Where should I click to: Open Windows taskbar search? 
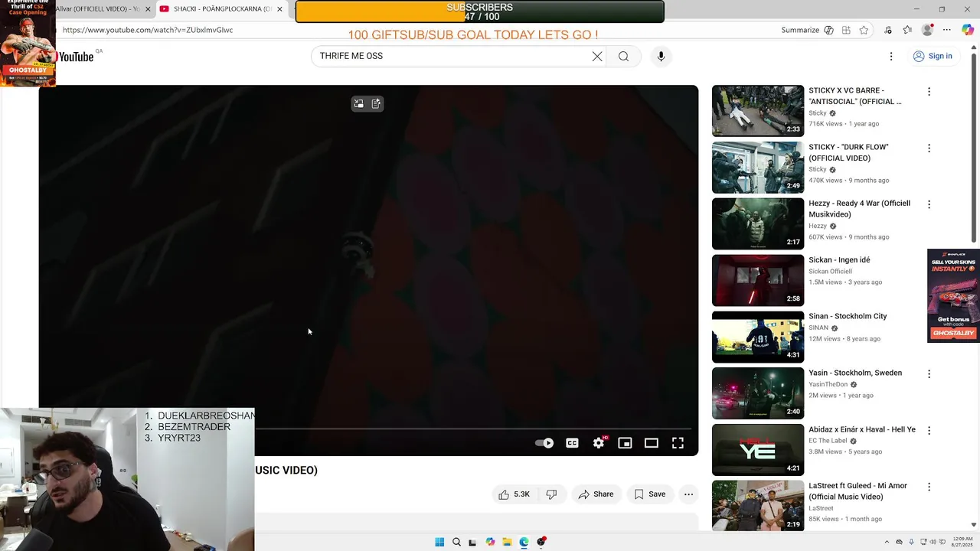[x=456, y=542]
